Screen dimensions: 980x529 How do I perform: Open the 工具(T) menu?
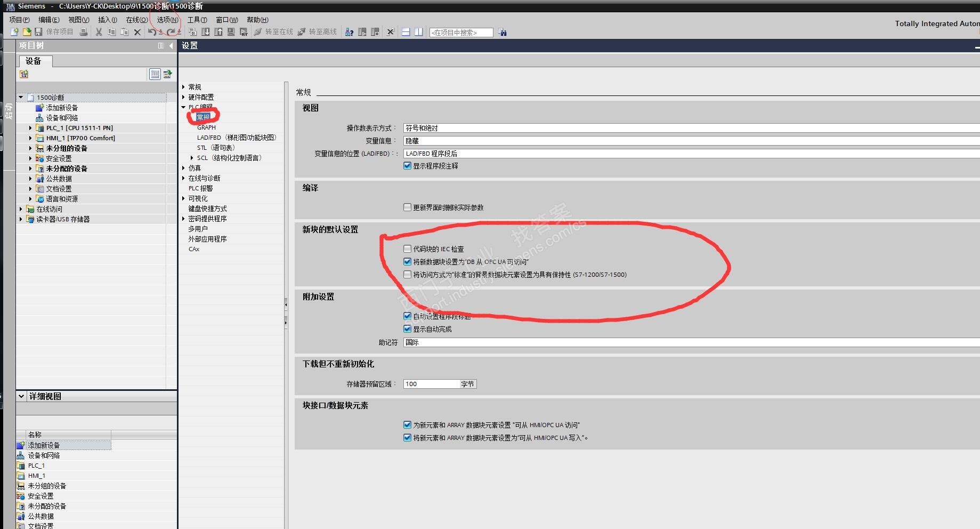[197, 20]
